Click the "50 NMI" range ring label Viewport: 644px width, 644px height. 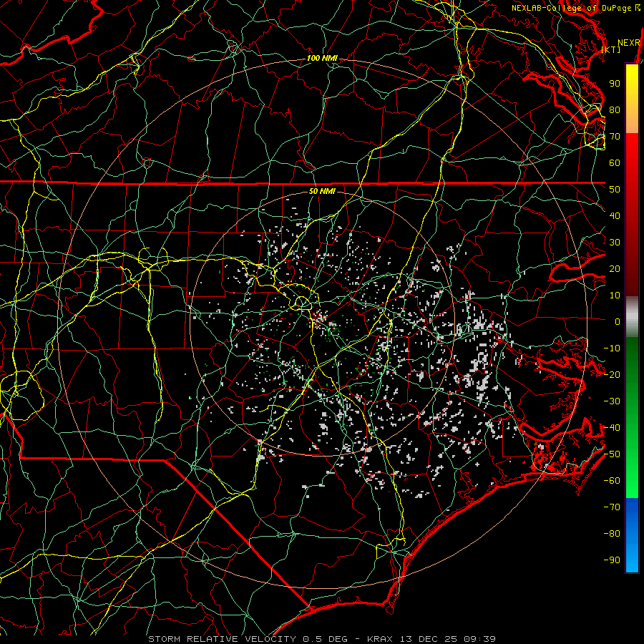322,191
